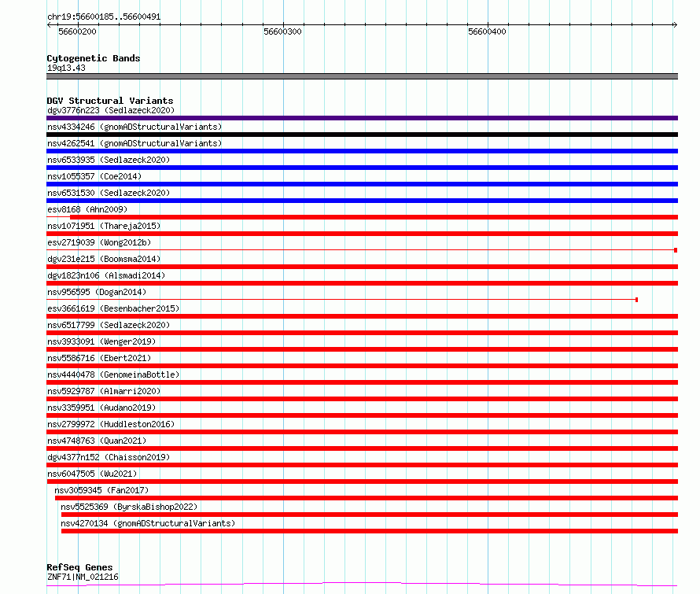The width and height of the screenshot is (700, 594).
Task: Open esv2719039 (Wong2012b) variant label
Action: [x=99, y=242]
